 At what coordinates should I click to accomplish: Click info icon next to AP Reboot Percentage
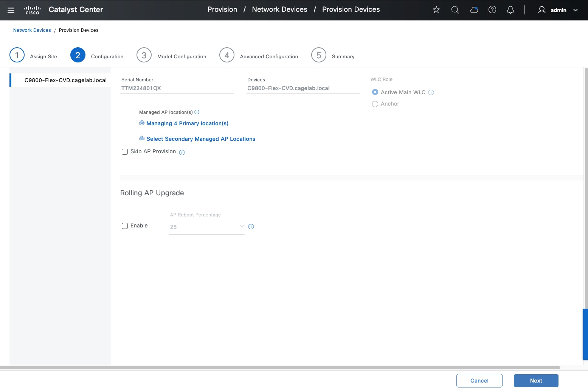click(251, 227)
